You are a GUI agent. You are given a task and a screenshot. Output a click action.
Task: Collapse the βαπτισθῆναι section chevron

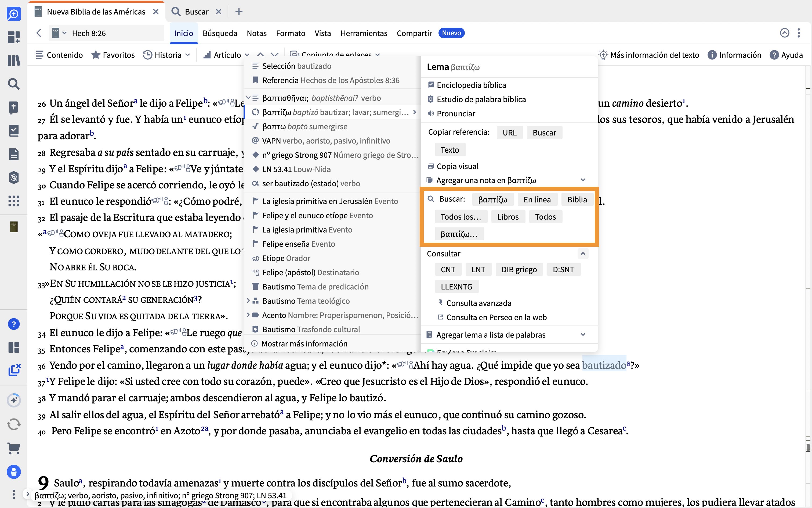click(x=248, y=98)
